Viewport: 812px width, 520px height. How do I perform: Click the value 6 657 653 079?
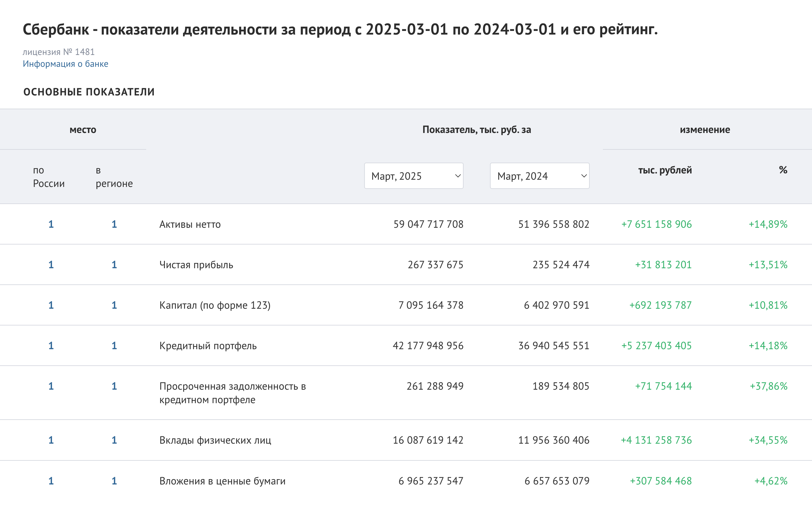click(557, 481)
